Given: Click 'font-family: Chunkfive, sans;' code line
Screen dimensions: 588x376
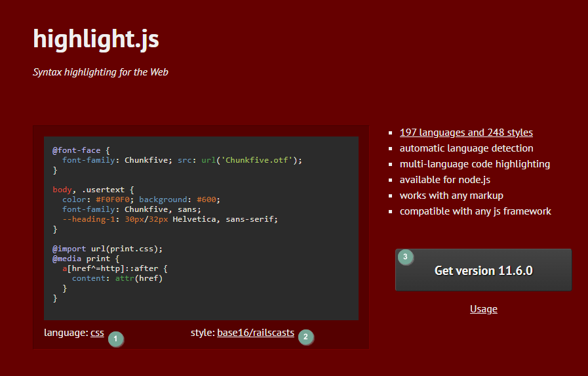Looking at the screenshot, I should pyautogui.click(x=132, y=209).
